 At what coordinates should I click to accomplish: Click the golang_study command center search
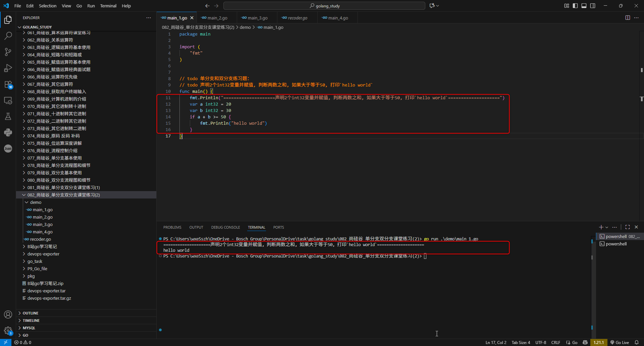[324, 6]
